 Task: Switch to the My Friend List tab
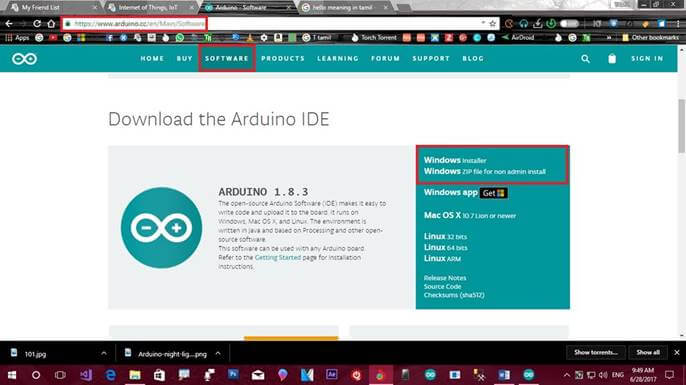click(52, 7)
